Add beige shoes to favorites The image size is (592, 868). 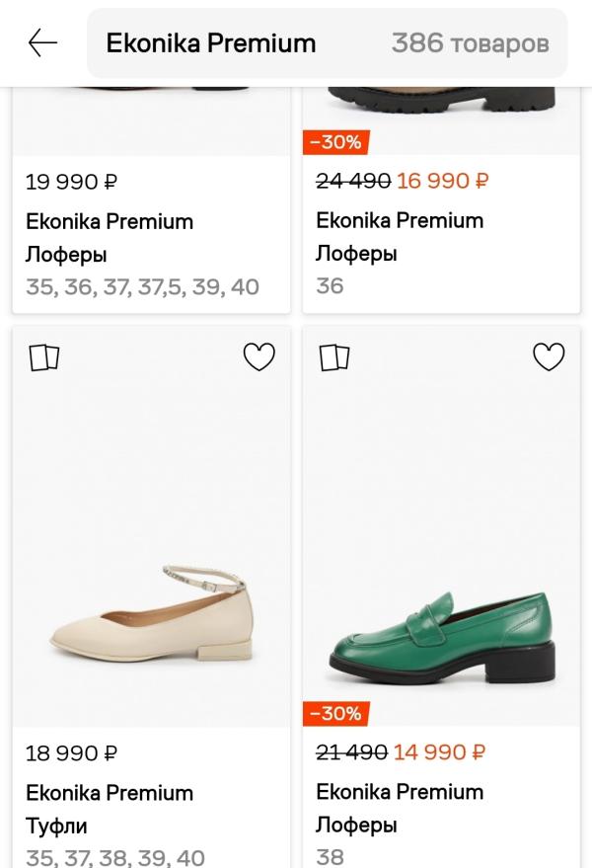[259, 357]
